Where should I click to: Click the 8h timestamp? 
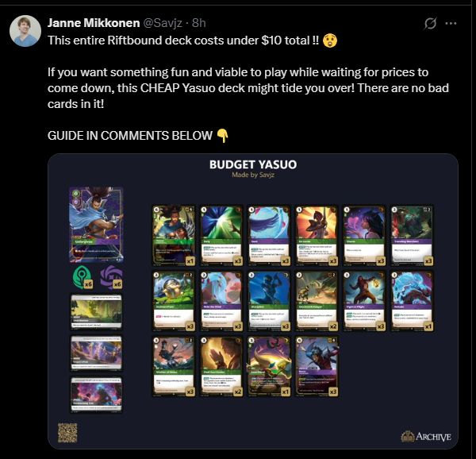199,23
